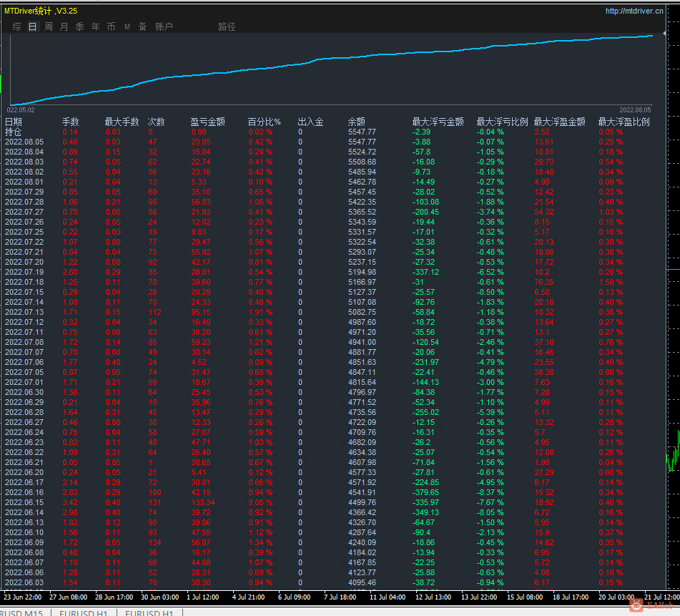
Task: Switch to the 综 summary tab
Action: 17,26
